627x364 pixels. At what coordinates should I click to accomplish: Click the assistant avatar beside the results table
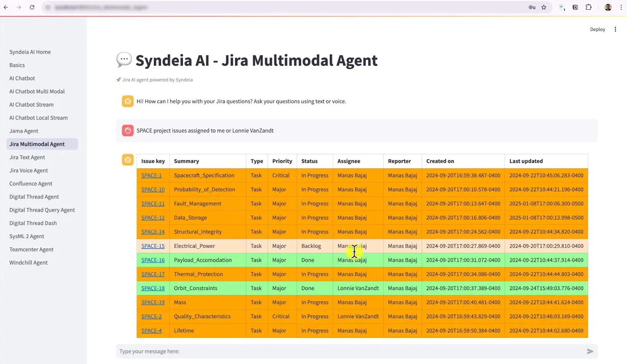pyautogui.click(x=127, y=160)
